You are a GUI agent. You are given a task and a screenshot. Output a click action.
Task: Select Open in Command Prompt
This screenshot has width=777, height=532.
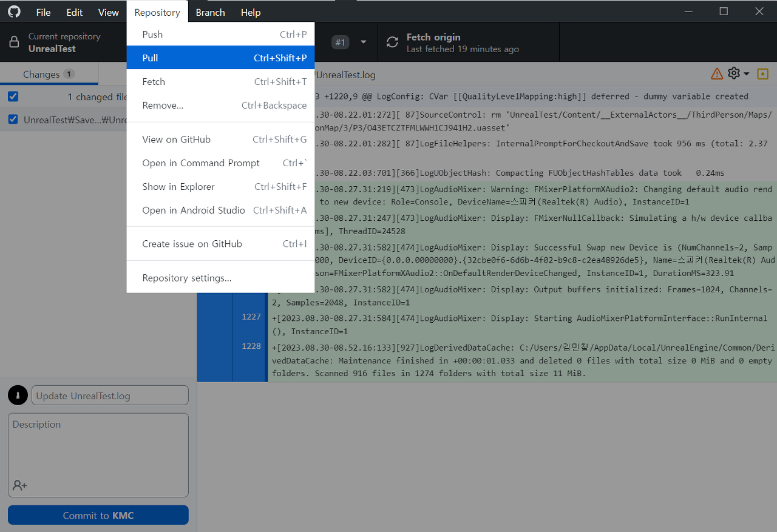coord(220,163)
